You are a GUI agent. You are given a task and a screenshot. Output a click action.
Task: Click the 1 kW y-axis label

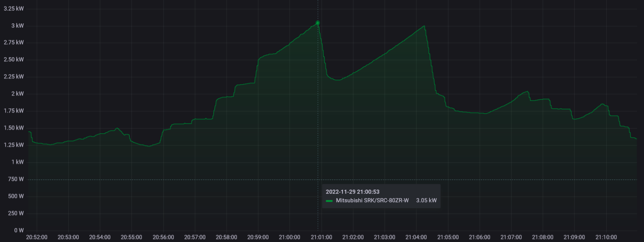(x=17, y=162)
